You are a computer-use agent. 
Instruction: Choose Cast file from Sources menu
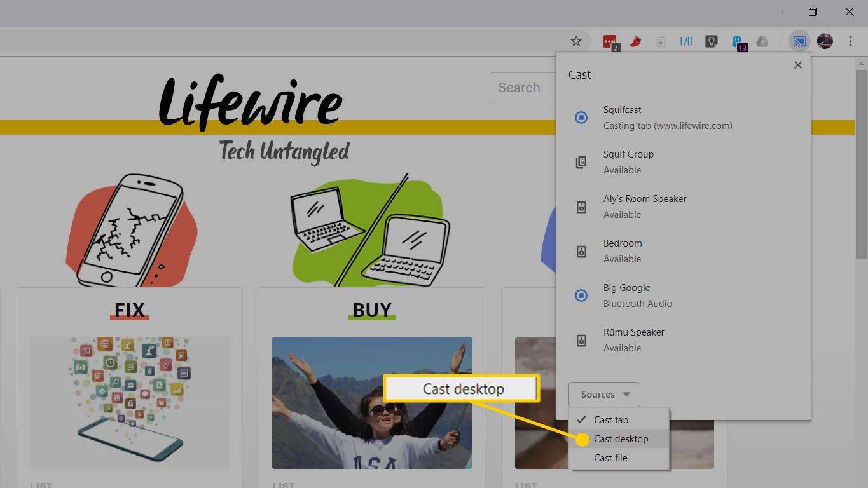(618, 457)
